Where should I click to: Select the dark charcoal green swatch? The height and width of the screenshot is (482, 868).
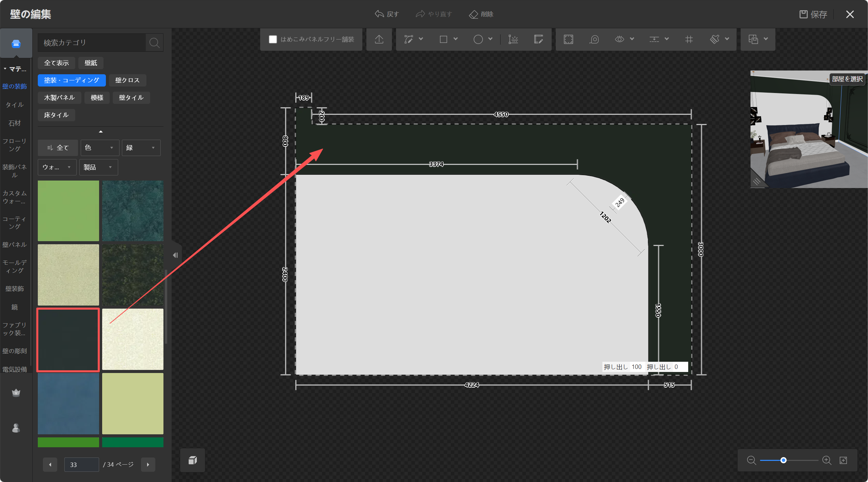tap(68, 340)
